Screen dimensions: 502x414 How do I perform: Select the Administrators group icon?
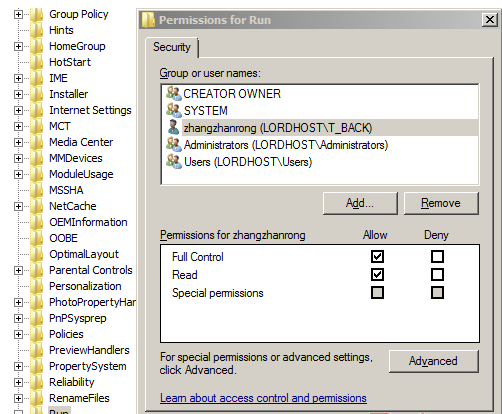[x=174, y=144]
